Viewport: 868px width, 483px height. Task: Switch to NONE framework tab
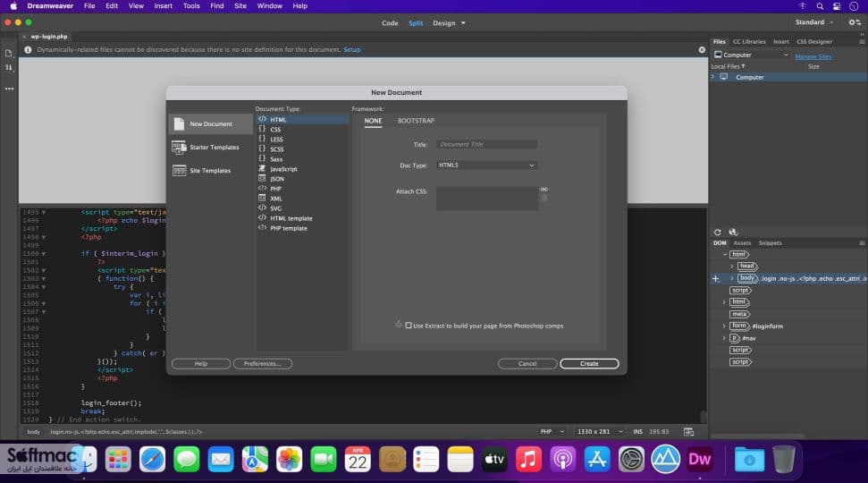tap(373, 121)
